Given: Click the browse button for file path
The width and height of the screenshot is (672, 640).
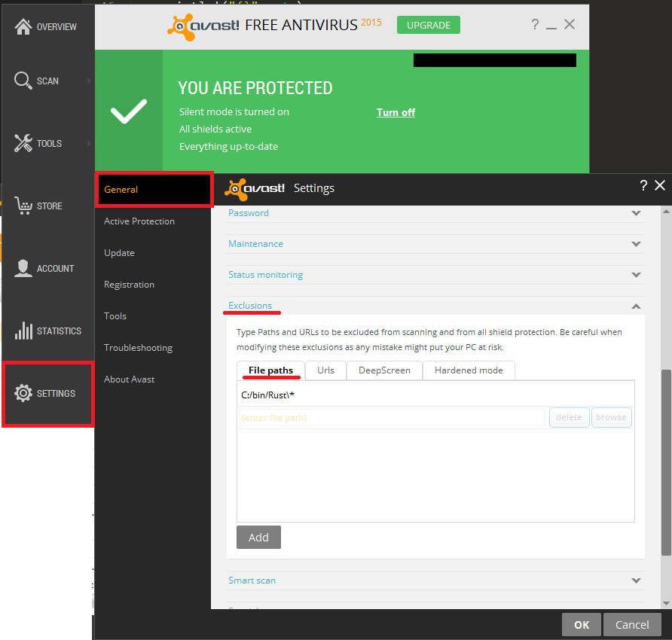Looking at the screenshot, I should tap(611, 417).
